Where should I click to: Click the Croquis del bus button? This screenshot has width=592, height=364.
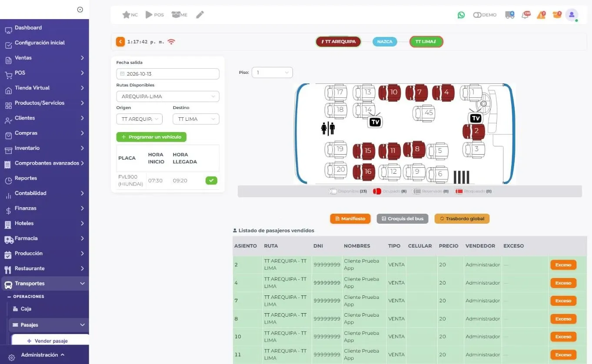point(402,218)
